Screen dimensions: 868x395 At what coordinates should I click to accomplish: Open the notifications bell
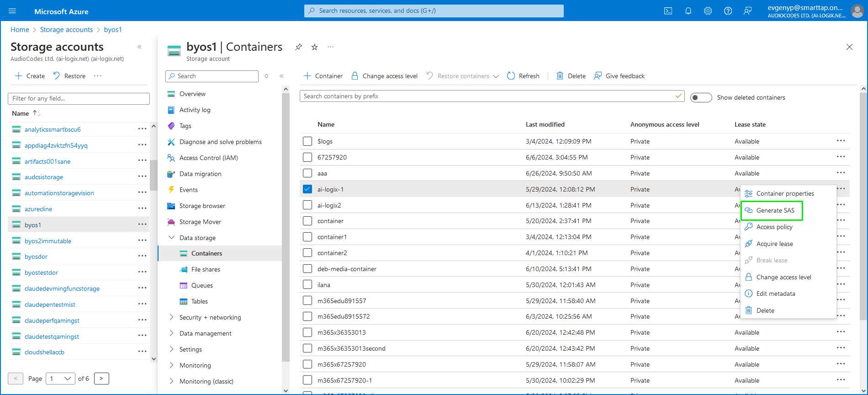point(688,11)
